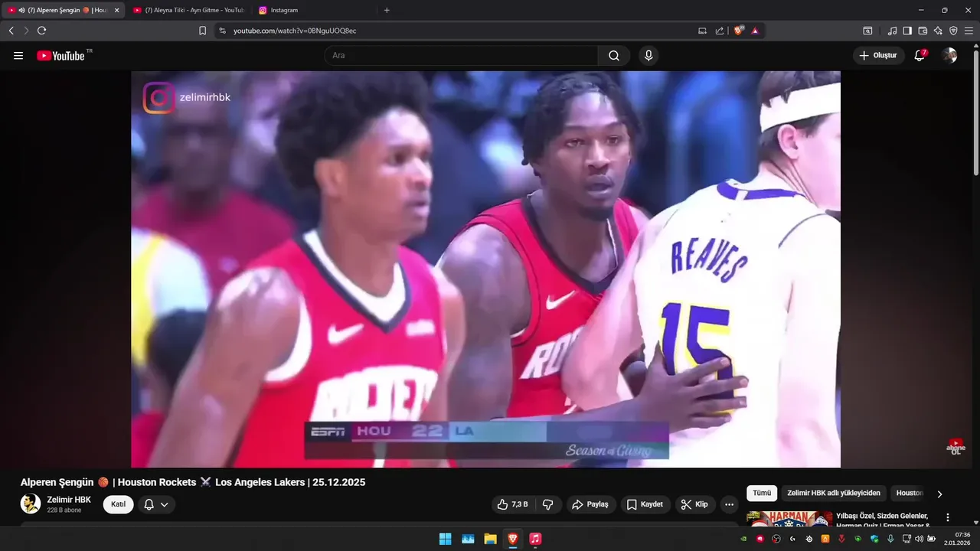Open the account avatar menu

click(949, 56)
